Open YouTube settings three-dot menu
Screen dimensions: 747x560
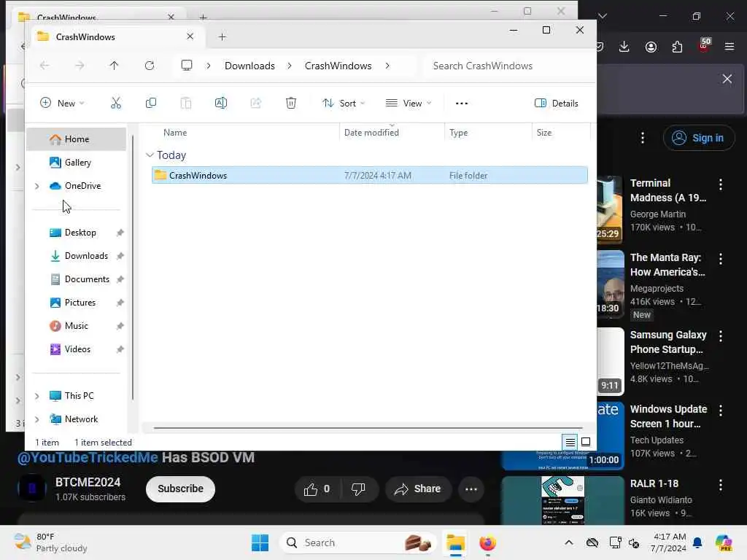pyautogui.click(x=643, y=138)
